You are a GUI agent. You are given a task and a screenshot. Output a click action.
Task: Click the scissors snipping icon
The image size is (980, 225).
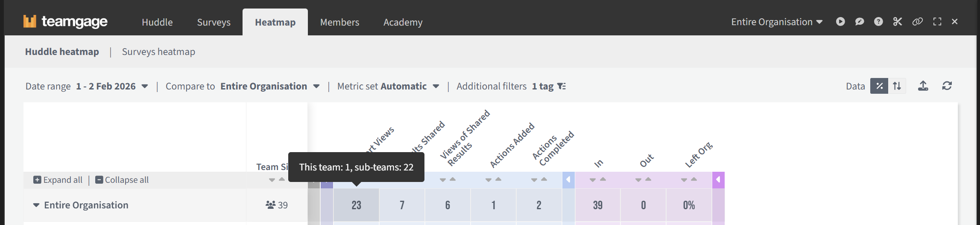[898, 22]
